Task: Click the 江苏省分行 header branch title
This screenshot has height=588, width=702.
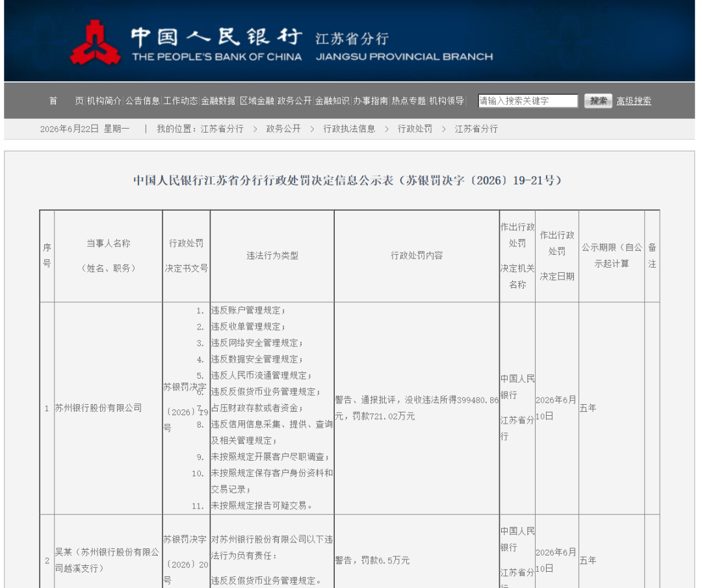Action: pyautogui.click(x=352, y=39)
